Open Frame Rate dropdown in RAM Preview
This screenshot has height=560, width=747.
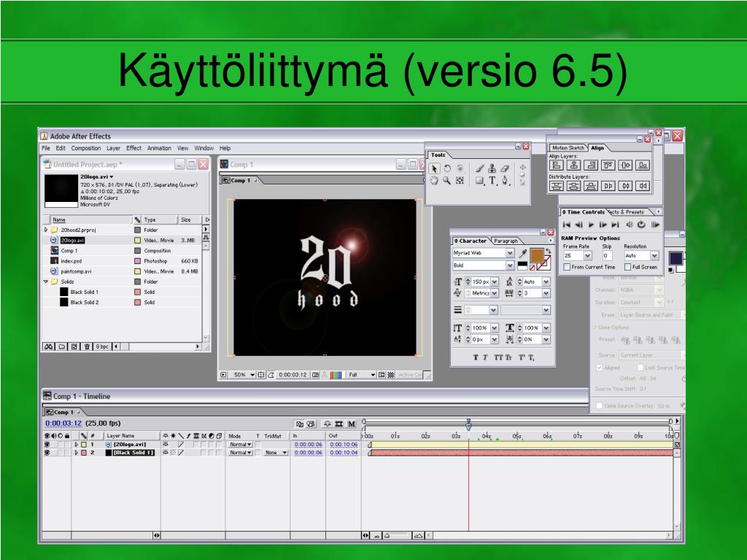coord(587,256)
